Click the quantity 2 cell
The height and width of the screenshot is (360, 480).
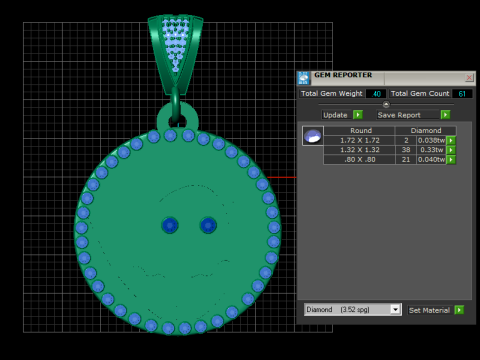click(406, 140)
